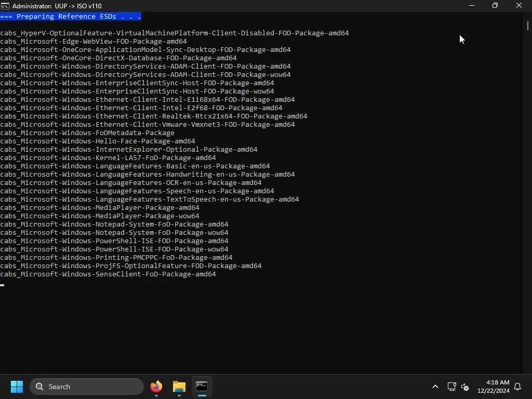Open Firefox from the taskbar
This screenshot has height=399, width=532.
point(156,387)
